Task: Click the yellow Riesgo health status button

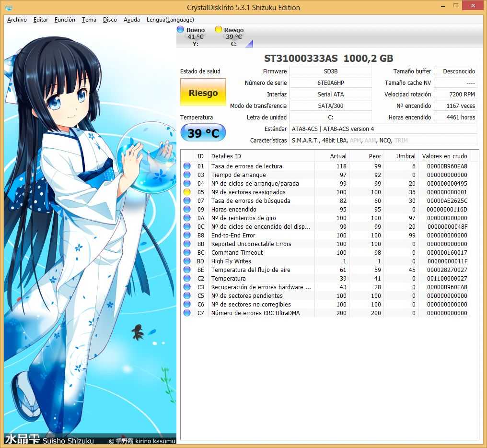Action: (x=203, y=93)
